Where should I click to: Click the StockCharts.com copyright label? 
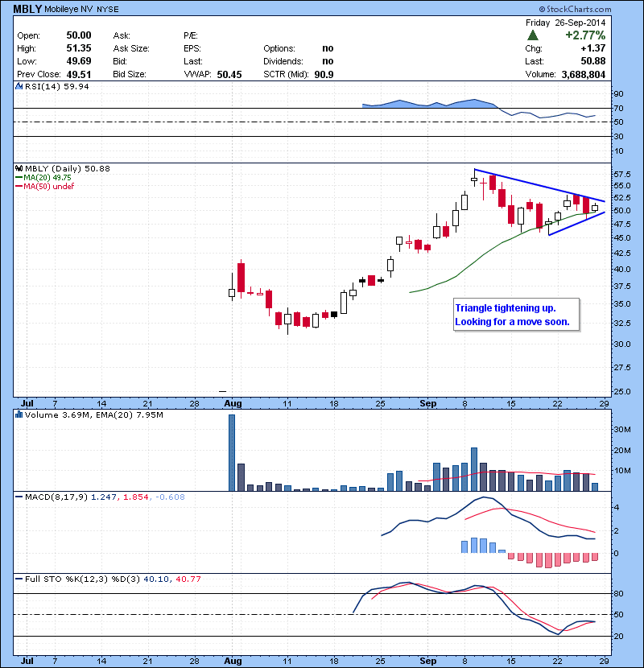pos(575,9)
